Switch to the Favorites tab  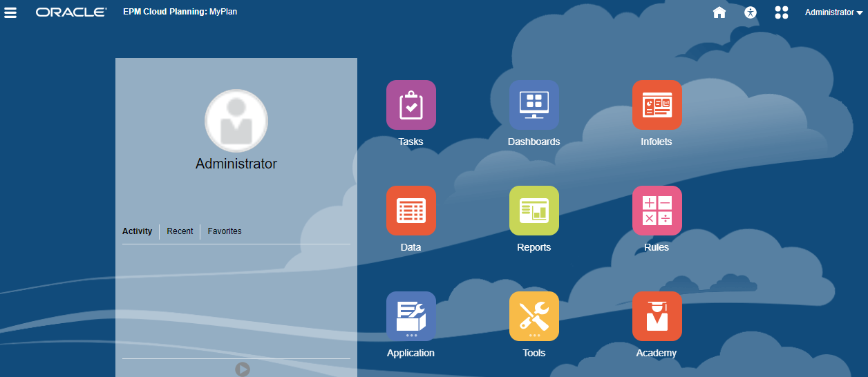tap(225, 231)
